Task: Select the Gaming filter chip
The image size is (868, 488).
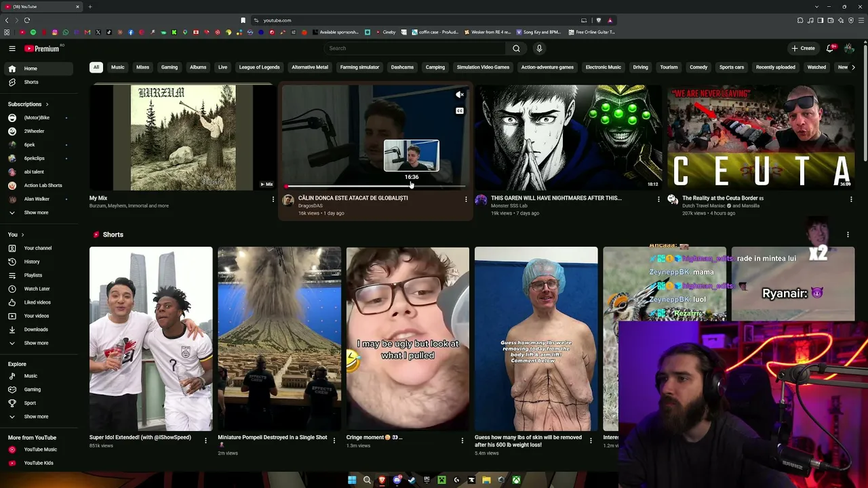Action: click(x=170, y=67)
